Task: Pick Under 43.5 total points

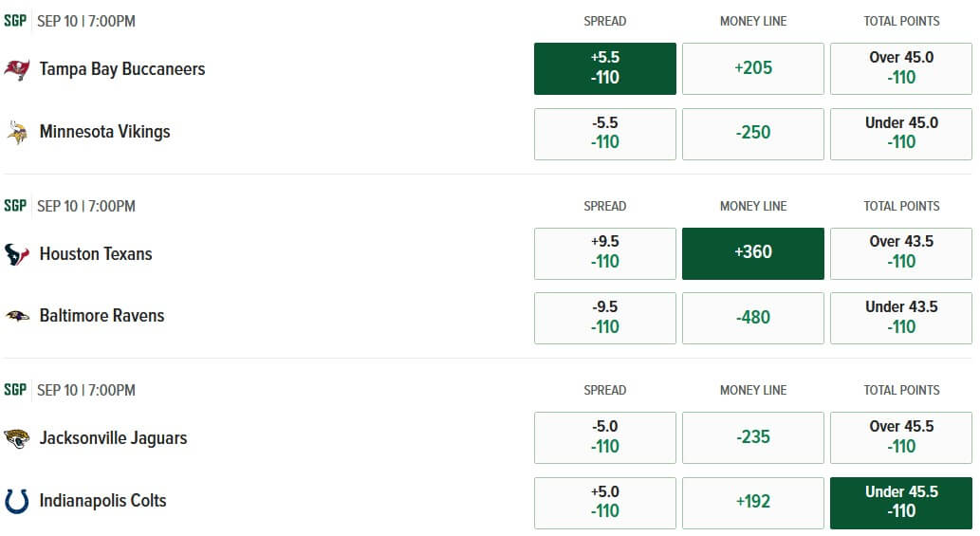Action: 901,318
